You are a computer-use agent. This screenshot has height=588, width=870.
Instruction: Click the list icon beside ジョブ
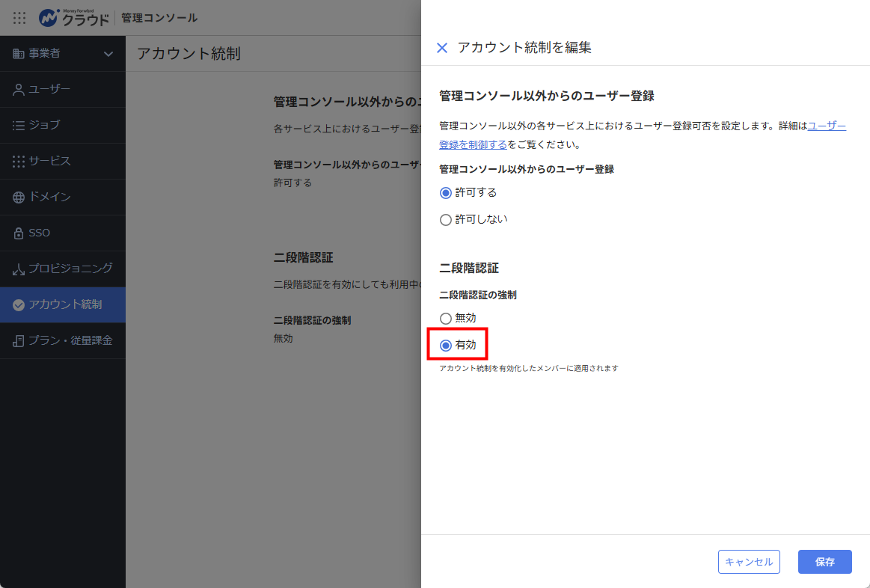click(18, 126)
